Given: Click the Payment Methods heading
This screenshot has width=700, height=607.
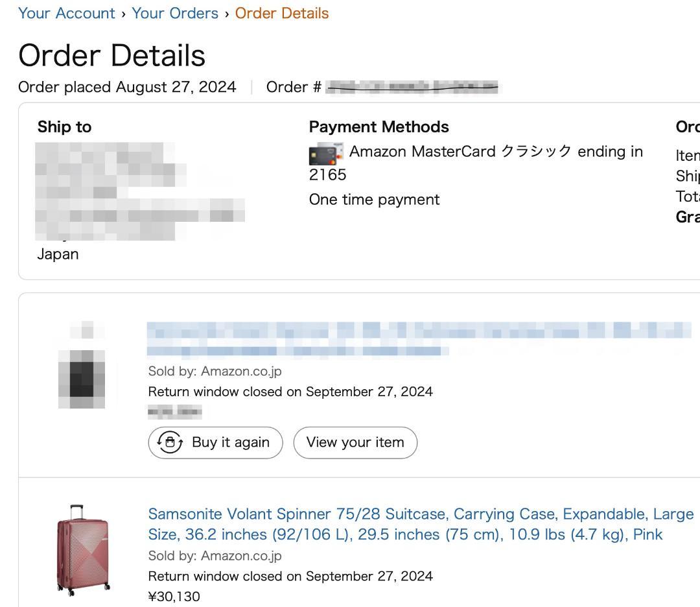Looking at the screenshot, I should coord(379,126).
